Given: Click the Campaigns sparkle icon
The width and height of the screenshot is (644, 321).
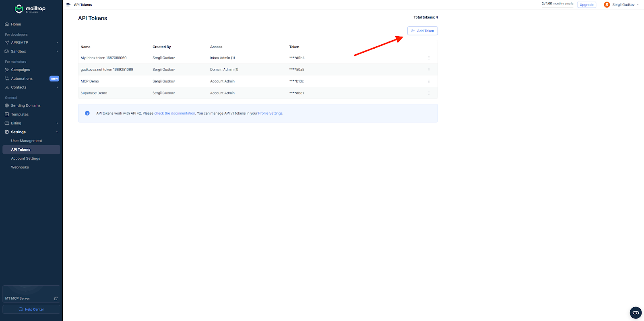Looking at the screenshot, I should coord(7,70).
